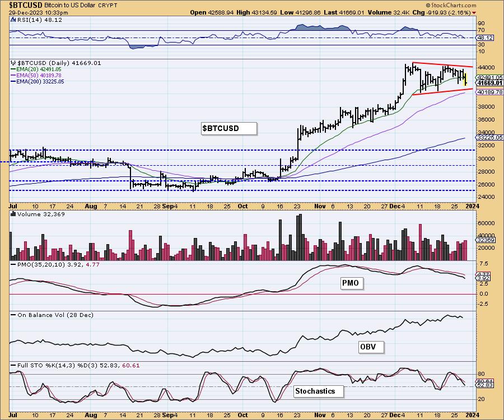Image resolution: width=504 pixels, height=420 pixels.
Task: Click the green EMA(20) legend line
Action: pyautogui.click(x=13, y=69)
